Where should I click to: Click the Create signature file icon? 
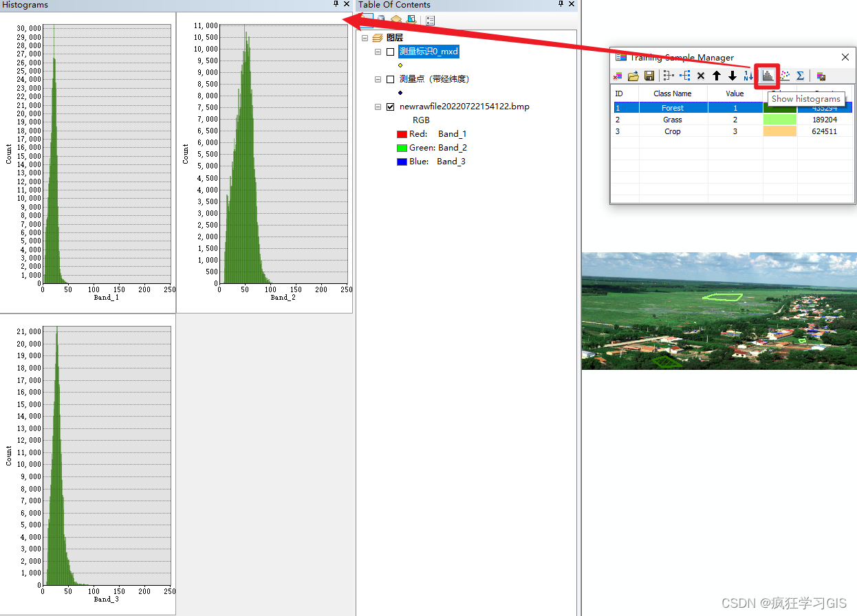[821, 76]
